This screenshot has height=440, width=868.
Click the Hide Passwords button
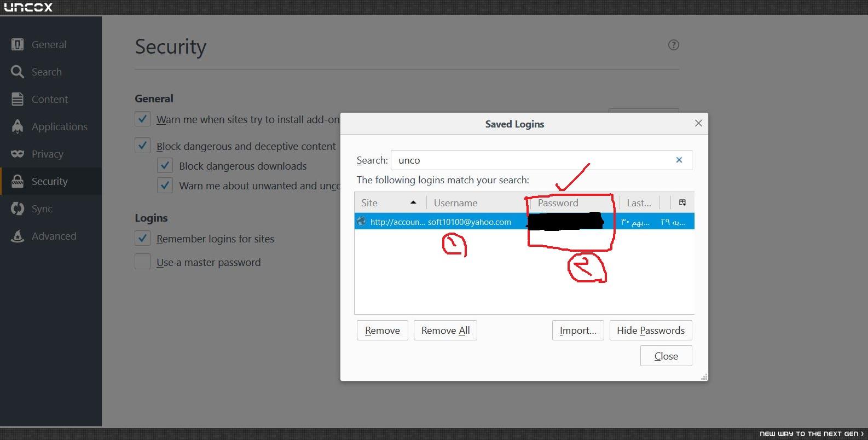(x=651, y=330)
